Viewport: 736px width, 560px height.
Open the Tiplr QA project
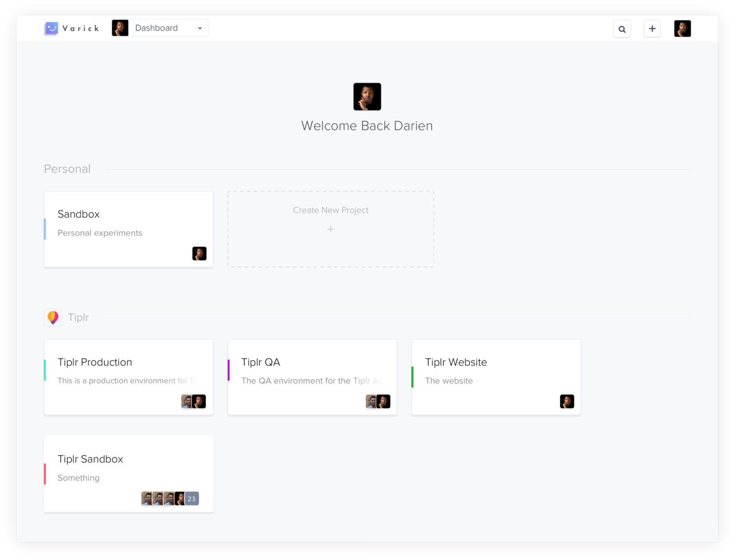[312, 376]
